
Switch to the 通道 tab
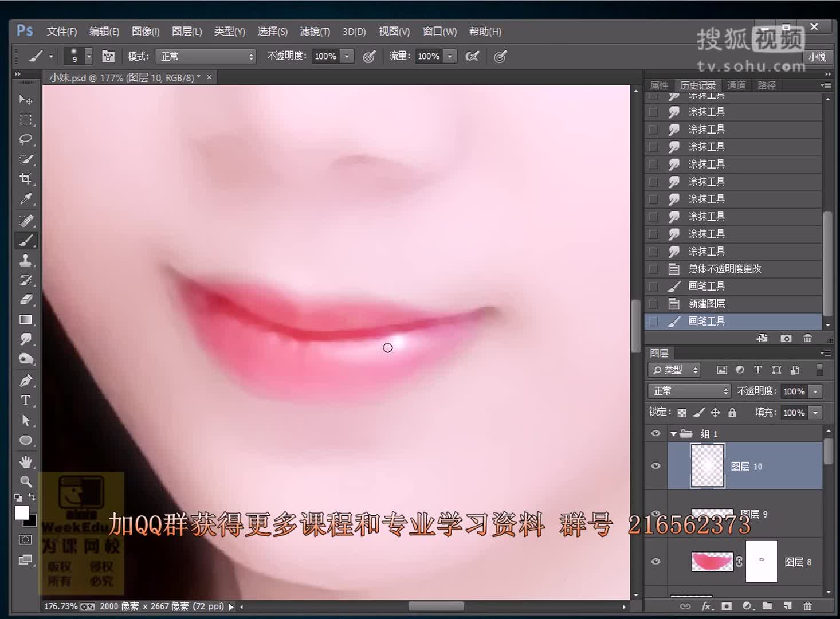click(x=736, y=85)
